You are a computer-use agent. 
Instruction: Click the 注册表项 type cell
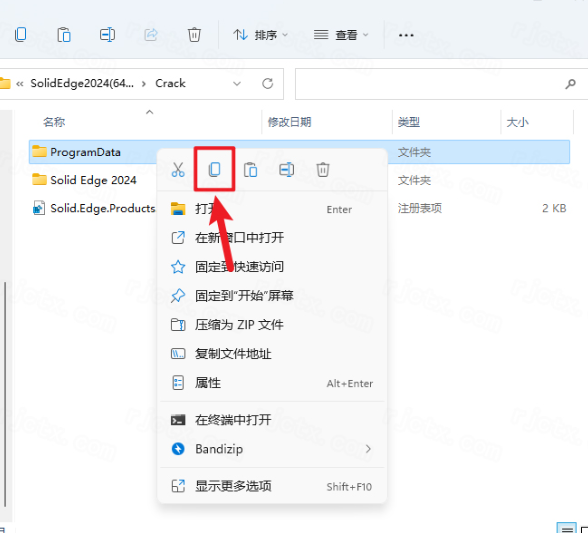[x=420, y=208]
